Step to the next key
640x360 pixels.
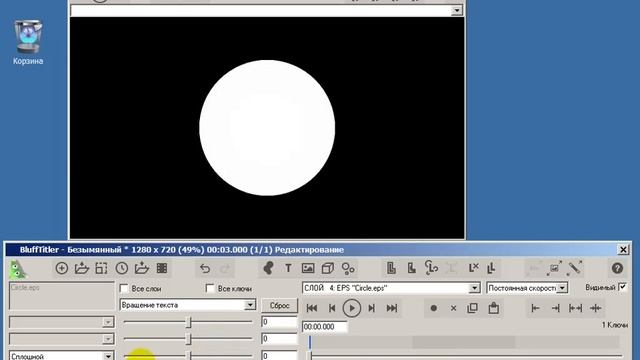[x=371, y=308]
